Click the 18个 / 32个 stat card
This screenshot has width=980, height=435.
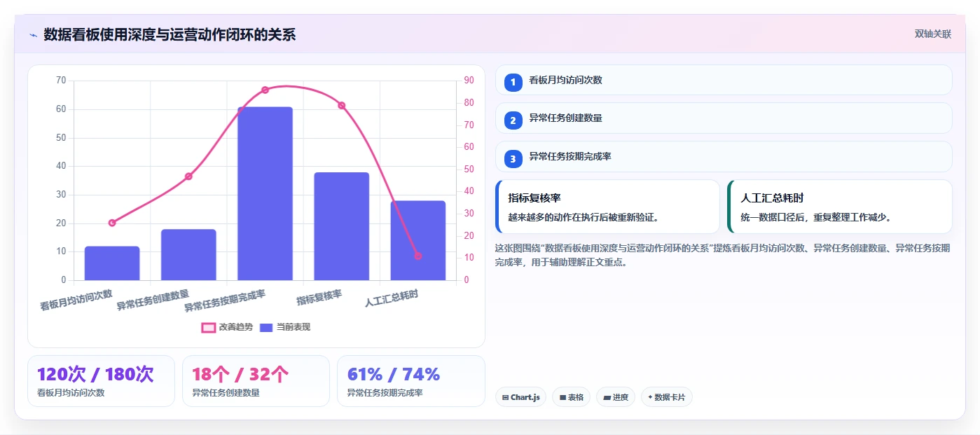pyautogui.click(x=256, y=381)
